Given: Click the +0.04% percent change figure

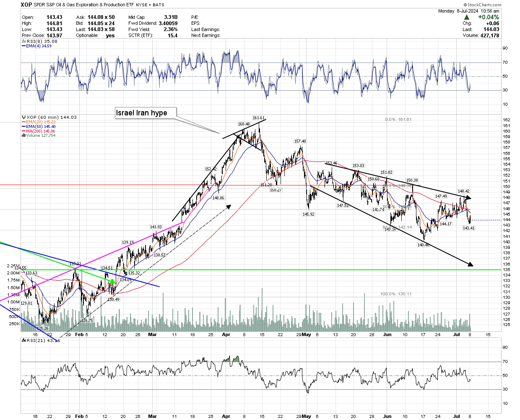Looking at the screenshot, I should pos(489,17).
